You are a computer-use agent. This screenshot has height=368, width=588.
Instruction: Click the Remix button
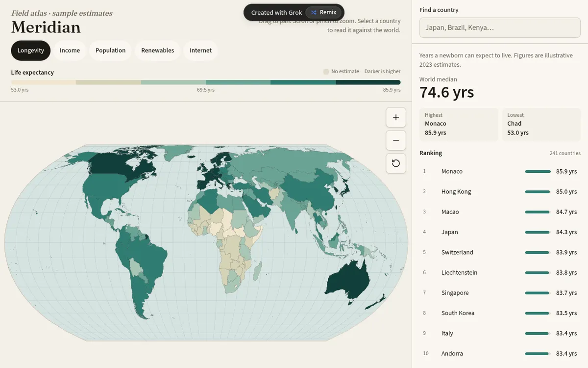point(323,12)
